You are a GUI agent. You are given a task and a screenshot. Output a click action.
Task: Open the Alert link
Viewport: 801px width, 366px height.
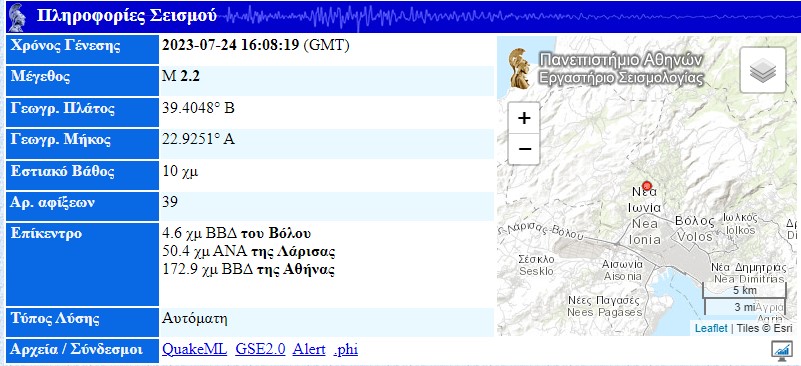pyautogui.click(x=309, y=350)
